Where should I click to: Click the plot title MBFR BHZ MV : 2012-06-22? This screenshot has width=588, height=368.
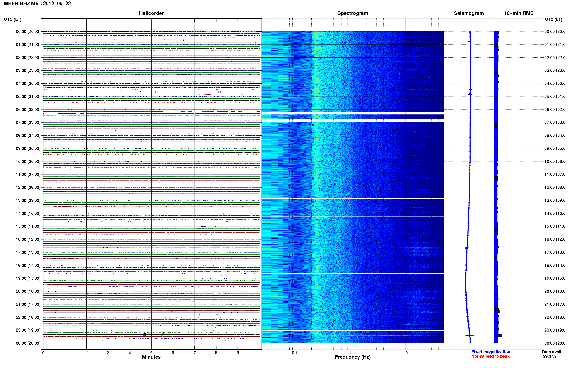(x=37, y=3)
